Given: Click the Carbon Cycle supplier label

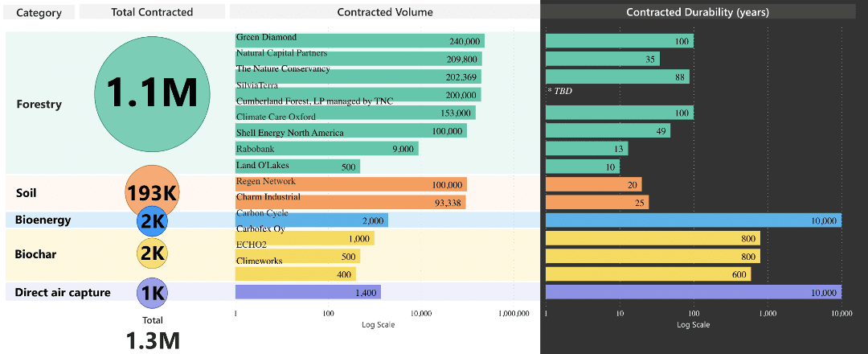Looking at the screenshot, I should [262, 212].
